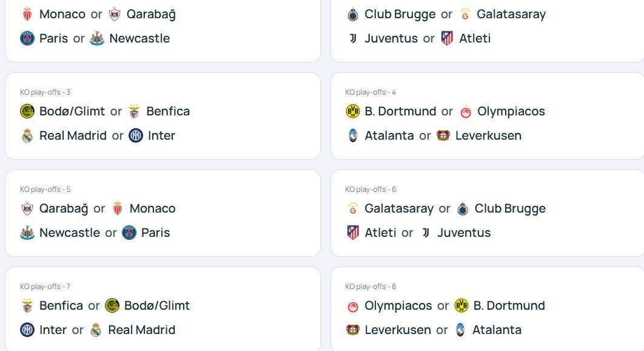Click Inter team name in KO play-offs 7
Screen dimensions: 644x351
click(53, 330)
